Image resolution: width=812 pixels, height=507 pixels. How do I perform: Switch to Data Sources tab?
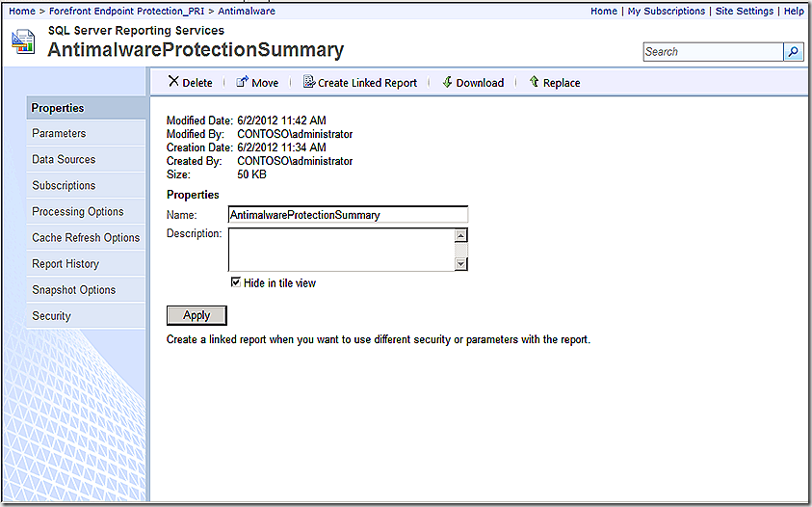click(86, 159)
